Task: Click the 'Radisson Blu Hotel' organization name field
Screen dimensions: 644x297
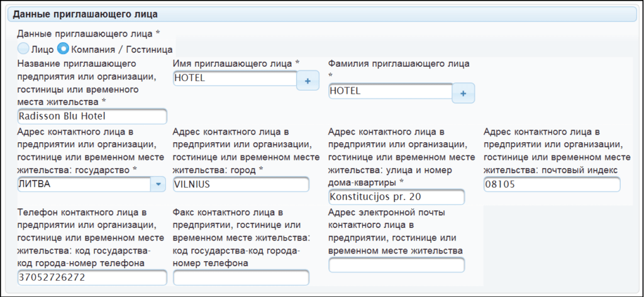Action: tap(92, 116)
